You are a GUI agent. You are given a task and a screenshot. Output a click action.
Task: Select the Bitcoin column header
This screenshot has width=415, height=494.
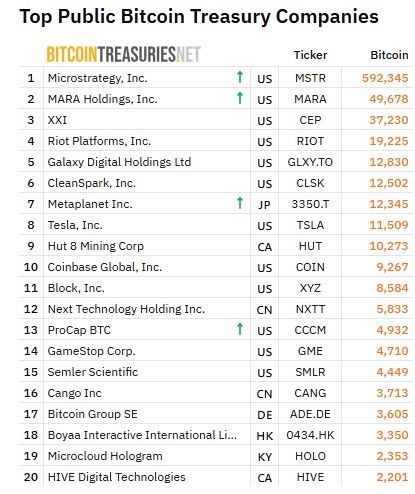click(x=389, y=55)
